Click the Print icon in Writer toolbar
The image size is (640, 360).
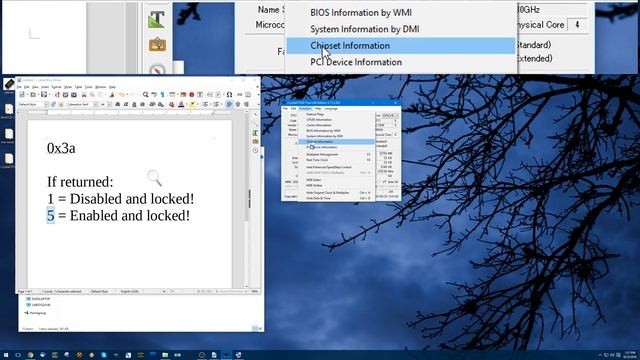(65, 94)
